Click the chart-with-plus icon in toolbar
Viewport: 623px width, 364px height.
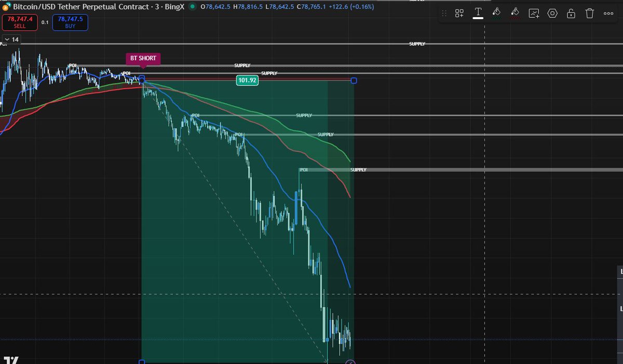point(534,14)
